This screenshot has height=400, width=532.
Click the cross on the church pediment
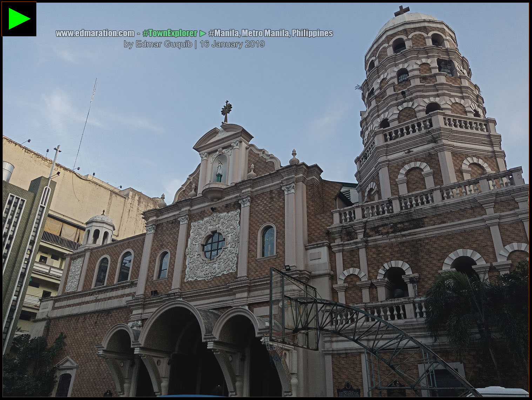[227, 109]
